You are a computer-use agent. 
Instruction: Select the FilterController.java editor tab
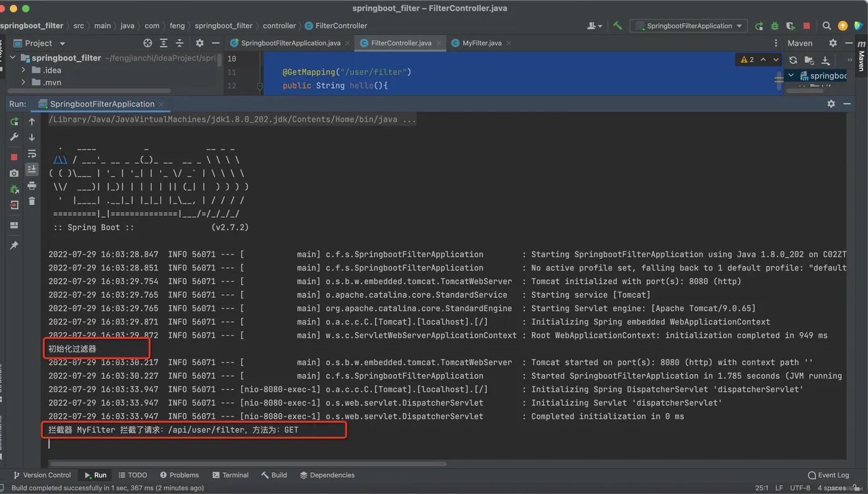[401, 43]
